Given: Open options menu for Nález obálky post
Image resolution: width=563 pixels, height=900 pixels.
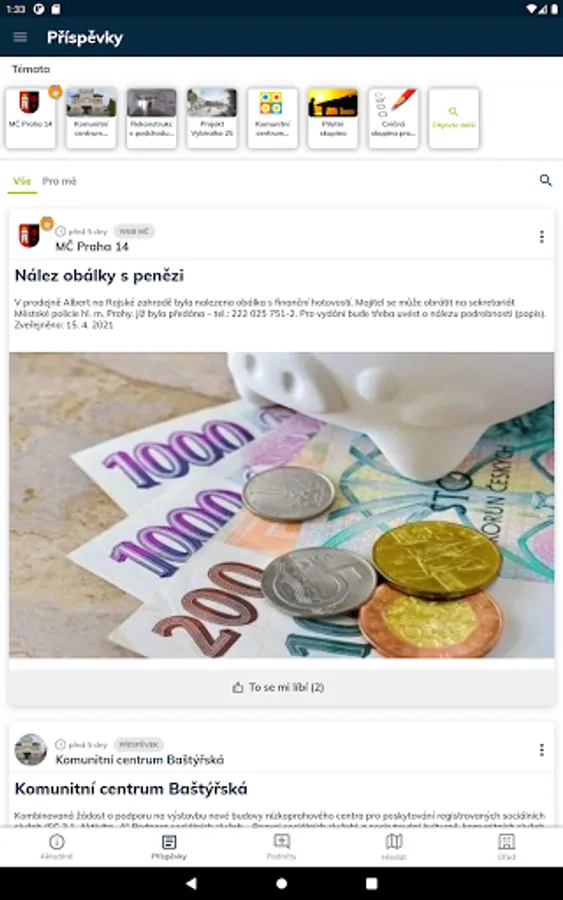Looking at the screenshot, I should (x=541, y=236).
